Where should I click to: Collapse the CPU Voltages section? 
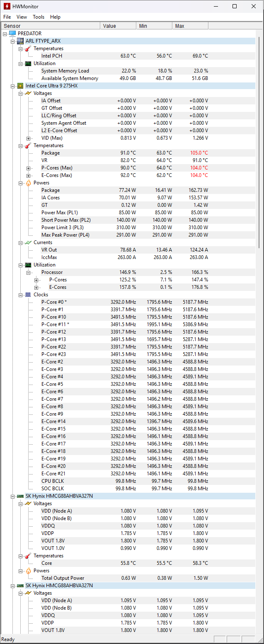point(20,93)
